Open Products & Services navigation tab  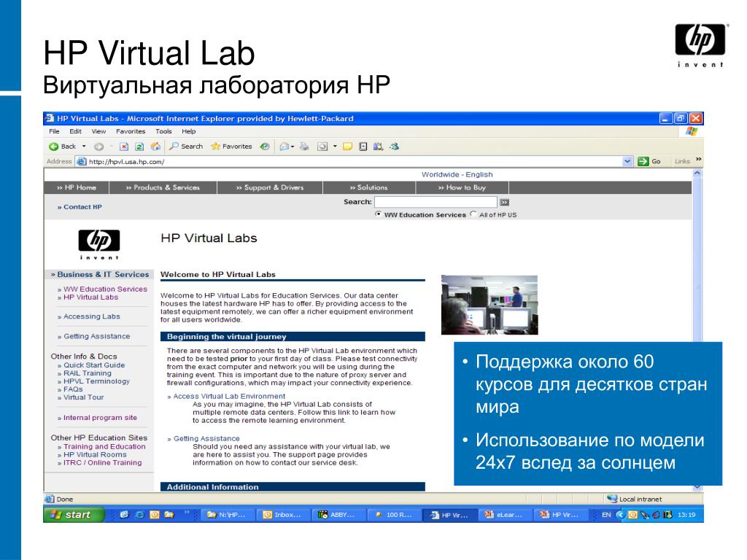coord(163,187)
